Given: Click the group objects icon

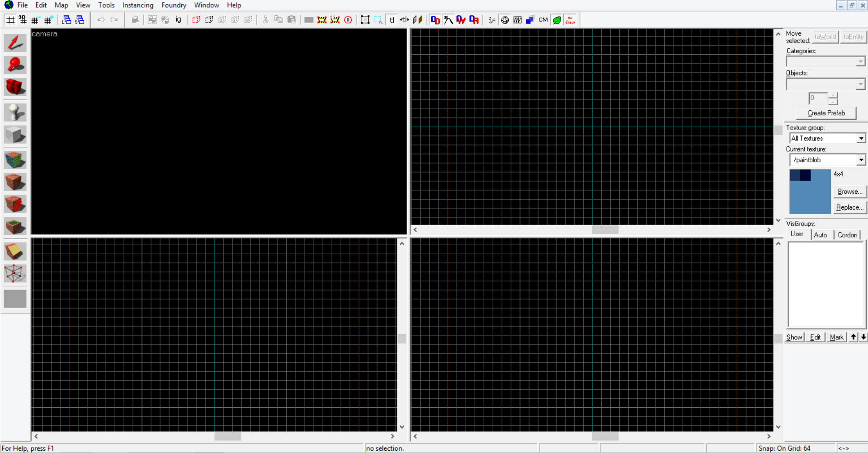Looking at the screenshot, I should tap(152, 20).
